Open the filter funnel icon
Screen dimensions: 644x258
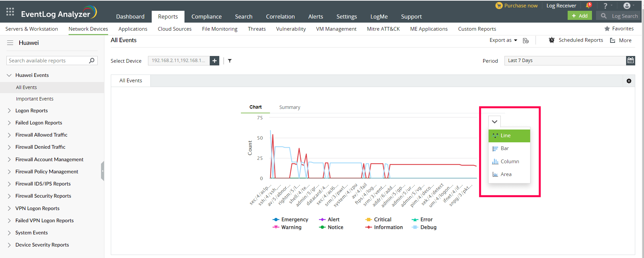coord(230,61)
